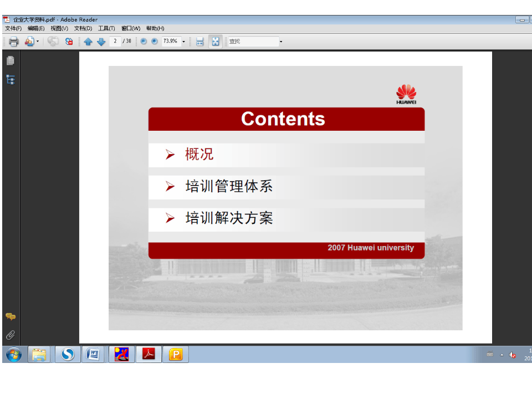The image size is (532, 399).
Task: Click the 2007 Huawei university footer text
Action: click(x=371, y=248)
